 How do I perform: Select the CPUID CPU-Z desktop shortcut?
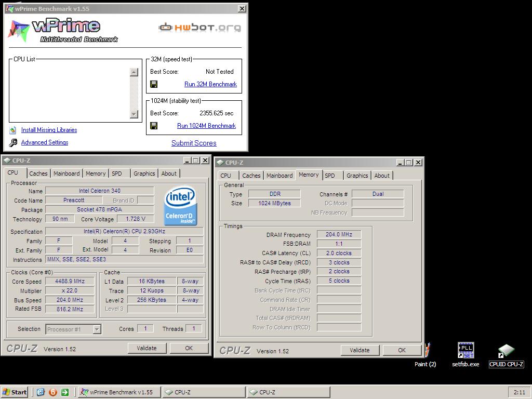click(506, 356)
